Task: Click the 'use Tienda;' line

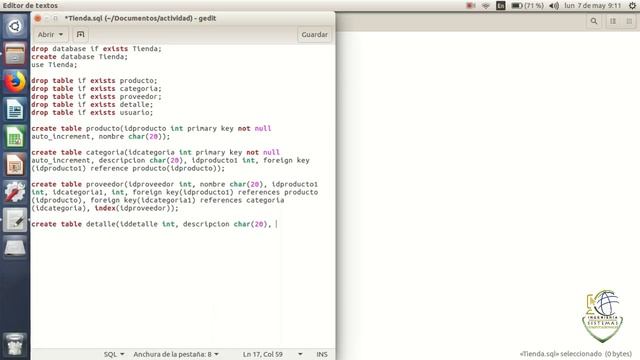Action: [54, 64]
